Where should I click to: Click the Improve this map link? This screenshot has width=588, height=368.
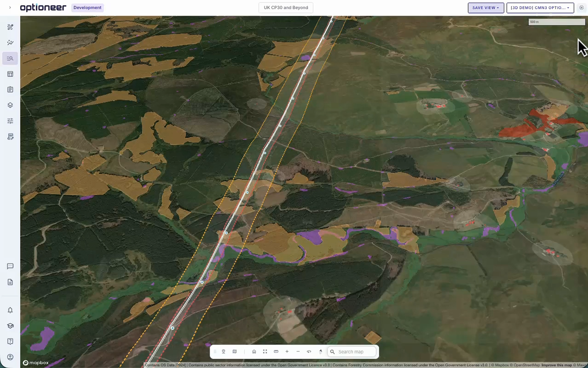(x=556, y=365)
